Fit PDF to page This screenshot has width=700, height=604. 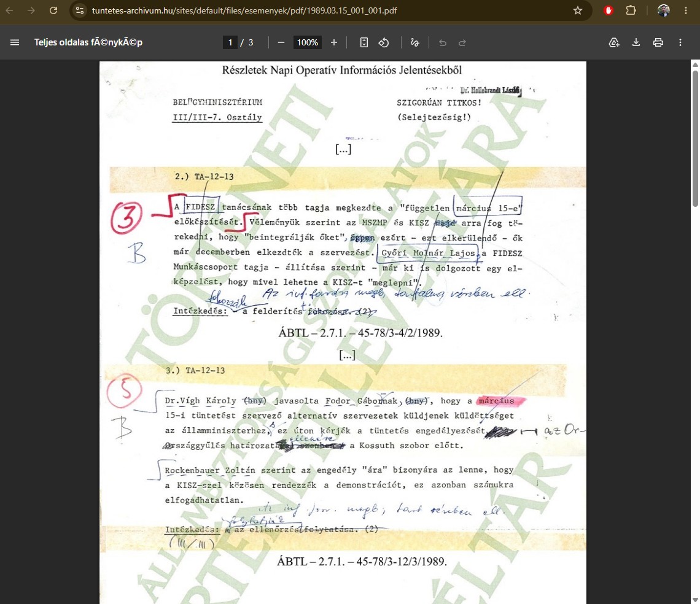[x=364, y=42]
